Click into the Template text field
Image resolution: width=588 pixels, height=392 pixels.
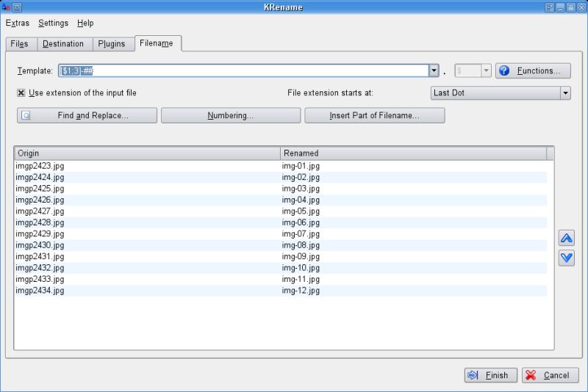coord(244,70)
